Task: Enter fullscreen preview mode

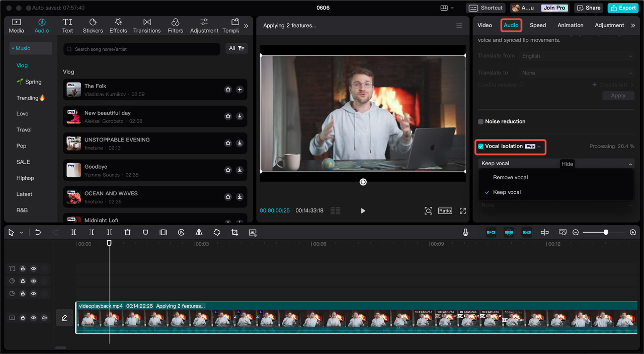Action: click(x=463, y=210)
